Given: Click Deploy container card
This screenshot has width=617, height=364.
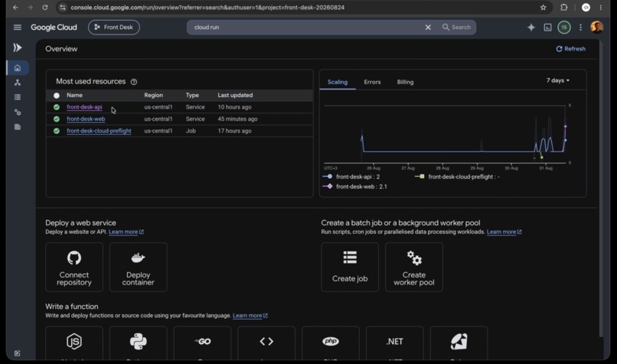Looking at the screenshot, I should [138, 268].
